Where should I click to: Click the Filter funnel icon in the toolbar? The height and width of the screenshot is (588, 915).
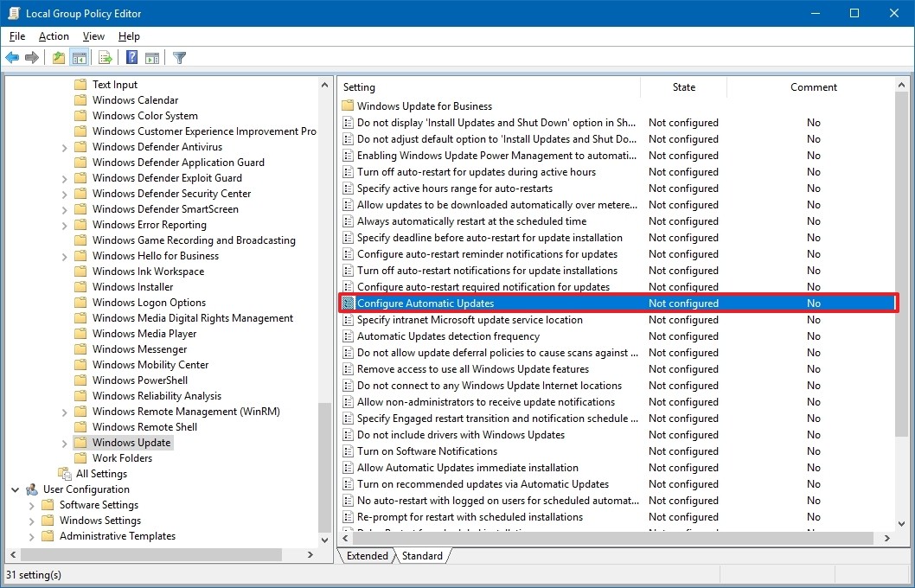pyautogui.click(x=180, y=57)
